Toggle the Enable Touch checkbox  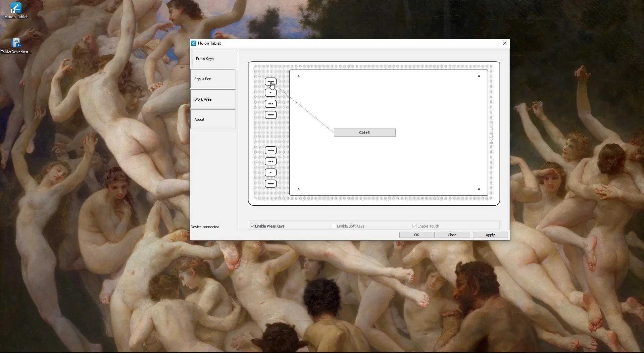click(x=414, y=226)
